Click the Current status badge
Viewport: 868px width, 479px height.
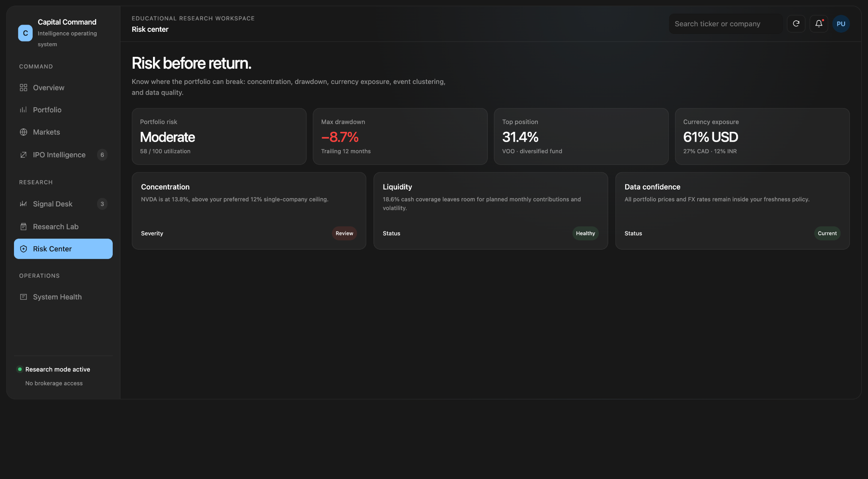tap(827, 233)
